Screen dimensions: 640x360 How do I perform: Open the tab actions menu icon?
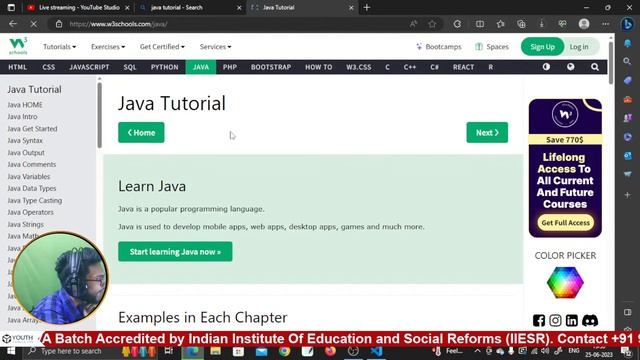tap(11, 7)
